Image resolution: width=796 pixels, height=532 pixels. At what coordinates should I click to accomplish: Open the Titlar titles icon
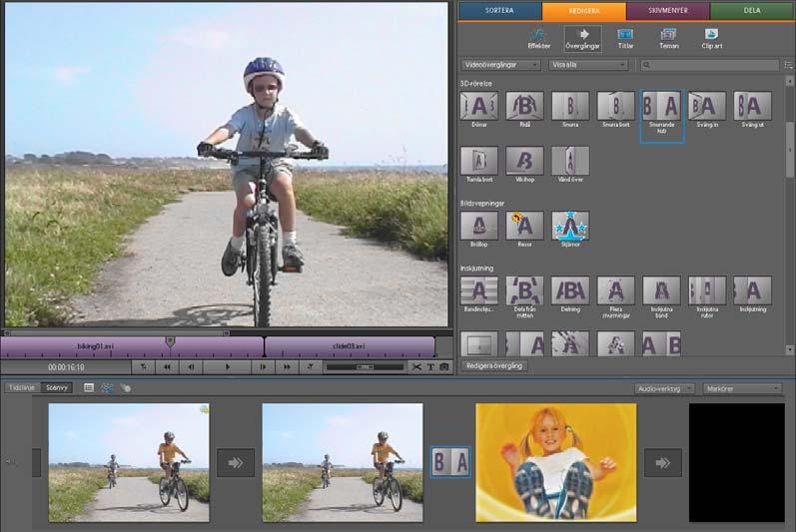pyautogui.click(x=625, y=39)
